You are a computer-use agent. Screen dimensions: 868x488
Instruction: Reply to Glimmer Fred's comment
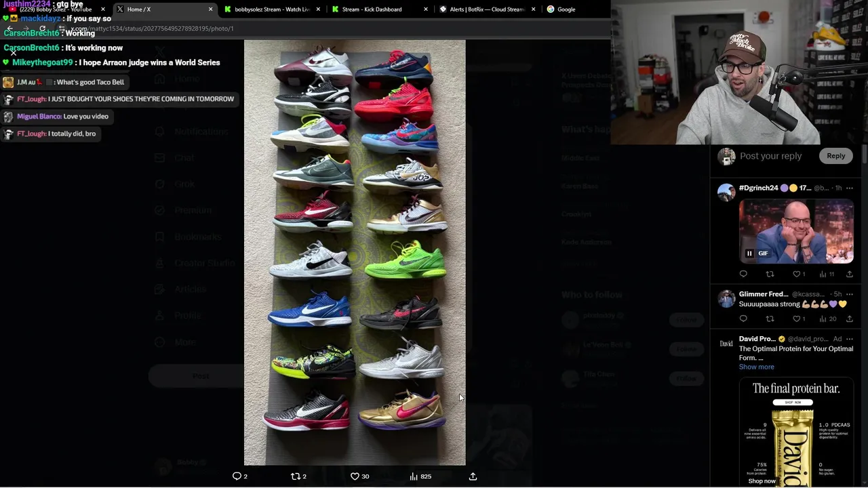pos(743,319)
